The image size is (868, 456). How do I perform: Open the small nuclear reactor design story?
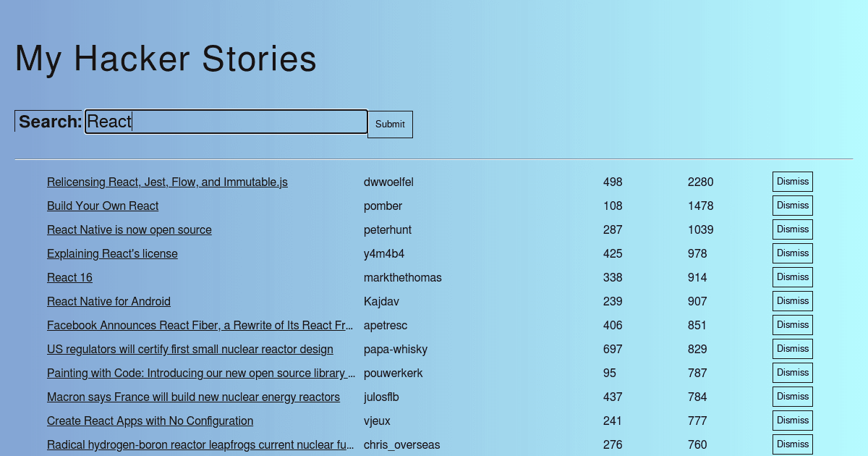coord(190,349)
